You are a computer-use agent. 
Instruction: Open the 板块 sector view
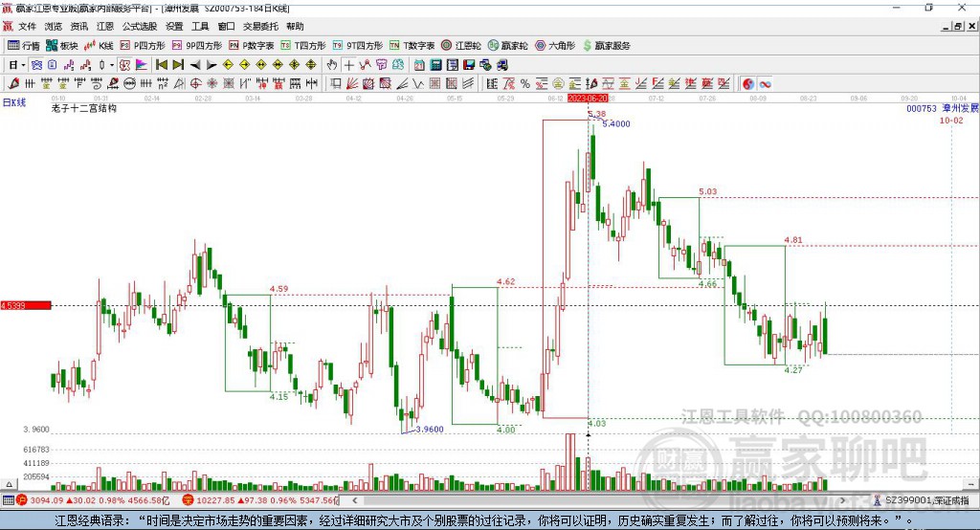pyautogui.click(x=62, y=46)
